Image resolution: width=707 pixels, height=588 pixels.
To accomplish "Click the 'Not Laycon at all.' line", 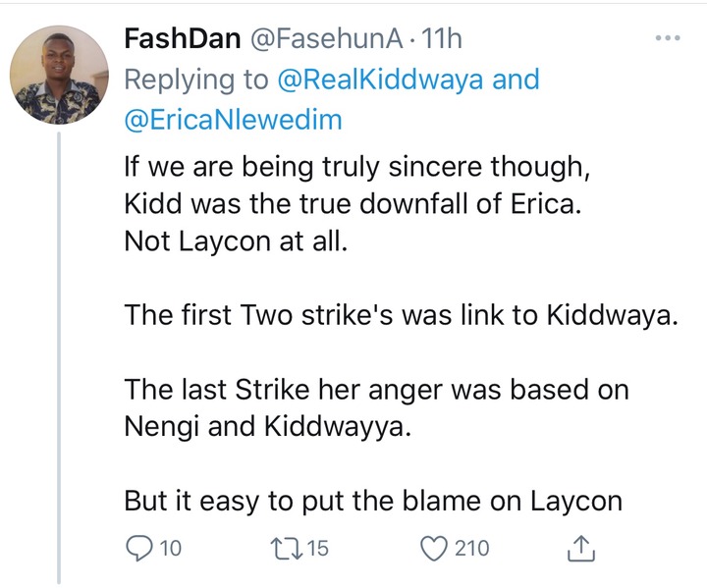I will (x=236, y=241).
